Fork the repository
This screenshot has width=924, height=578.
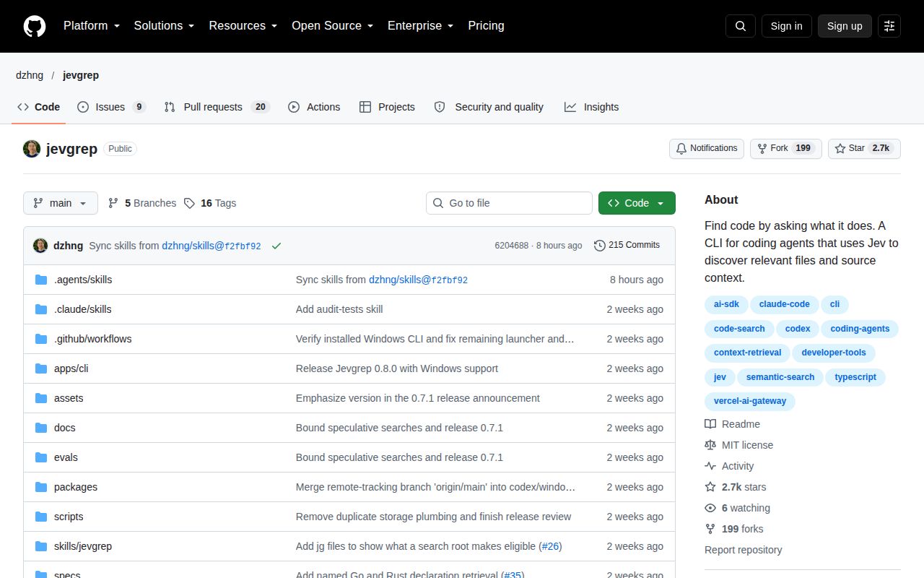click(x=785, y=148)
